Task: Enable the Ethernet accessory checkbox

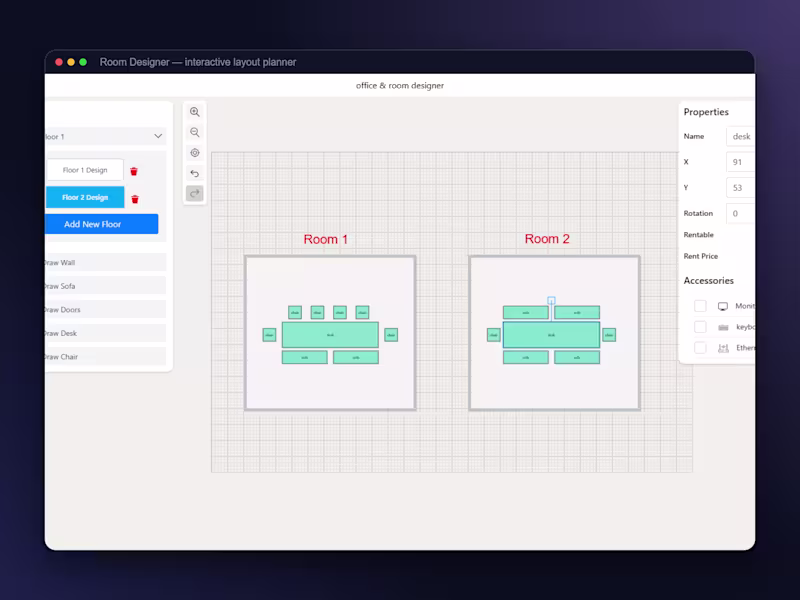Action: point(700,347)
